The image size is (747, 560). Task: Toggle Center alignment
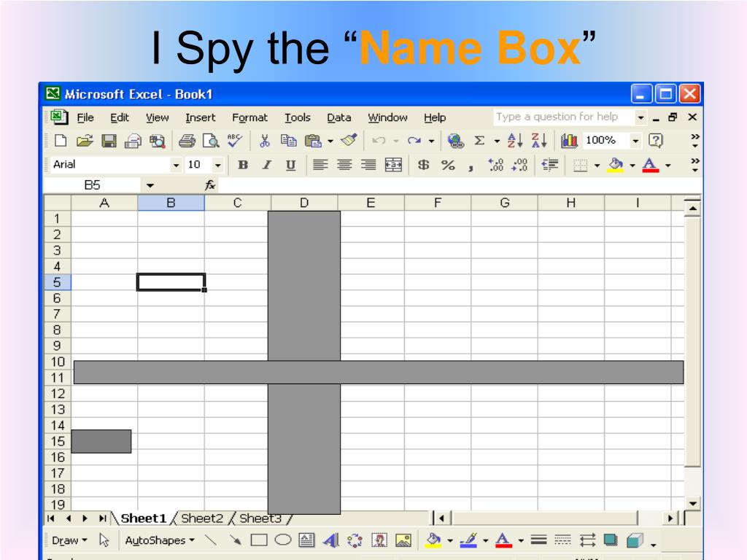[x=344, y=165]
